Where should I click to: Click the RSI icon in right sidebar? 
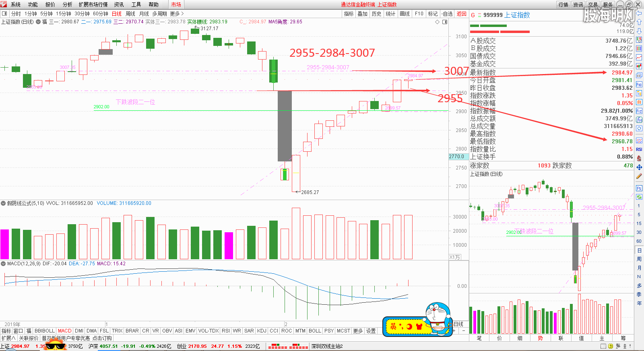tap(639, 149)
